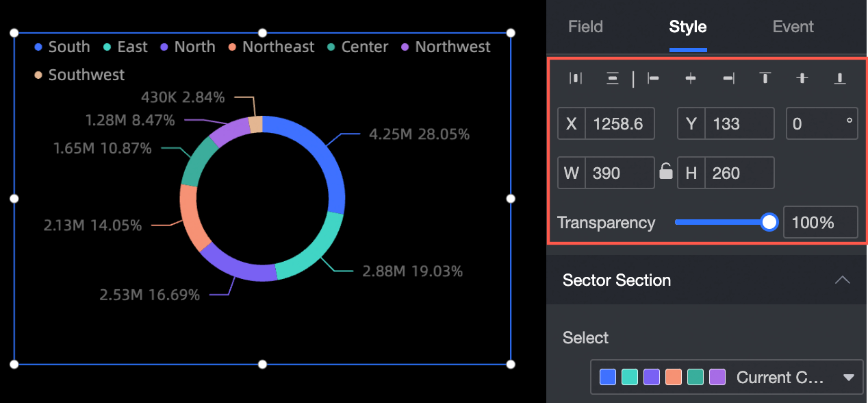Click the salmon swatch in Select dropdown
The width and height of the screenshot is (868, 403).
pos(673,377)
